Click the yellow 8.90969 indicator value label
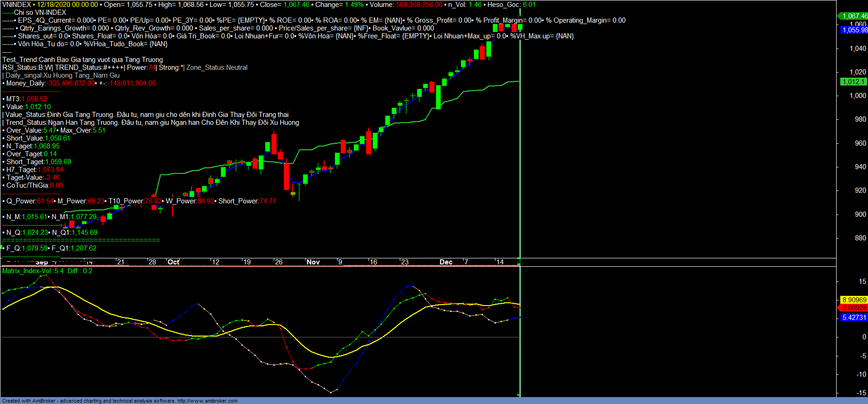The height and width of the screenshot is (404, 868). (854, 300)
